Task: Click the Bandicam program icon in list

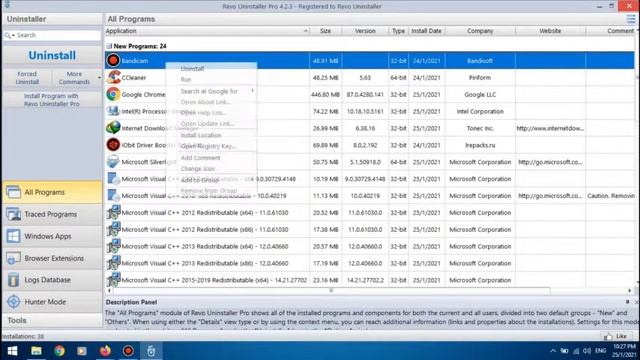Action: [x=113, y=60]
